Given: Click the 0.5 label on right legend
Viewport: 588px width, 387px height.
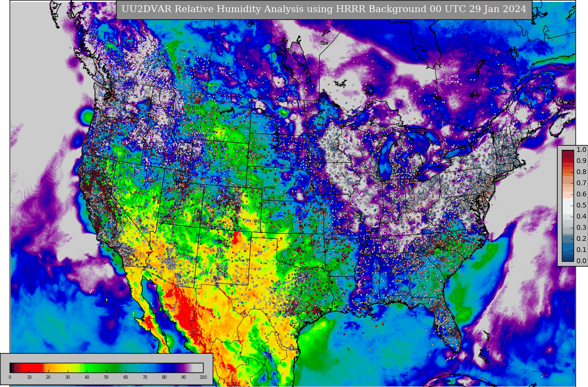Looking at the screenshot, I should pyautogui.click(x=581, y=206).
